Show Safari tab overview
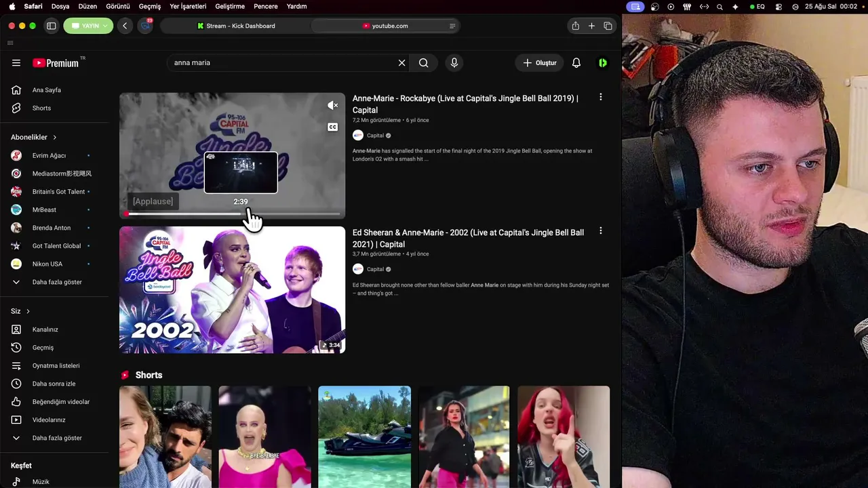The width and height of the screenshot is (868, 488). coord(608,26)
